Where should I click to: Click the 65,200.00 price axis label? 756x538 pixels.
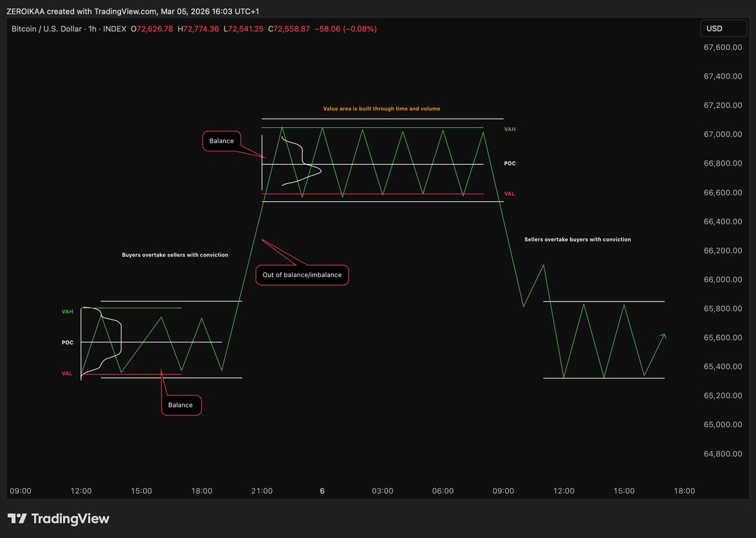[x=723, y=395]
